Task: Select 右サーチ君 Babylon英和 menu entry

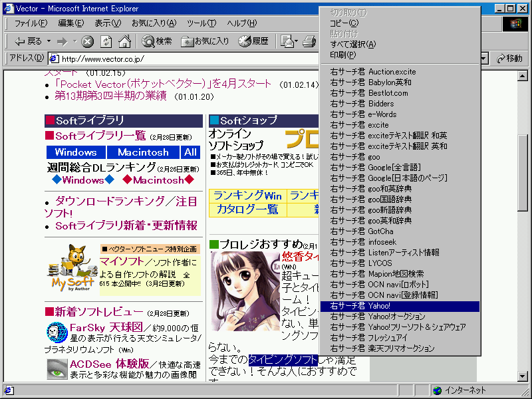Action: tap(400, 82)
